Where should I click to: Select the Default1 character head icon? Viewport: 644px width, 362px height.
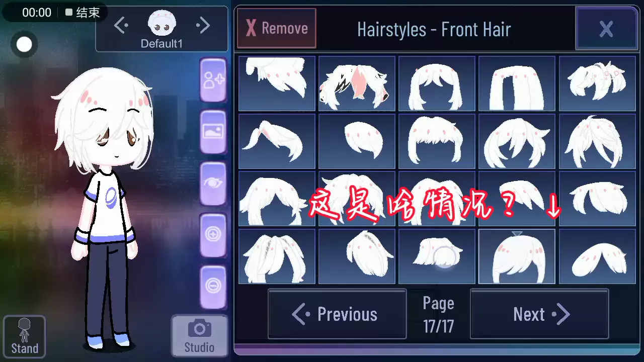[161, 24]
